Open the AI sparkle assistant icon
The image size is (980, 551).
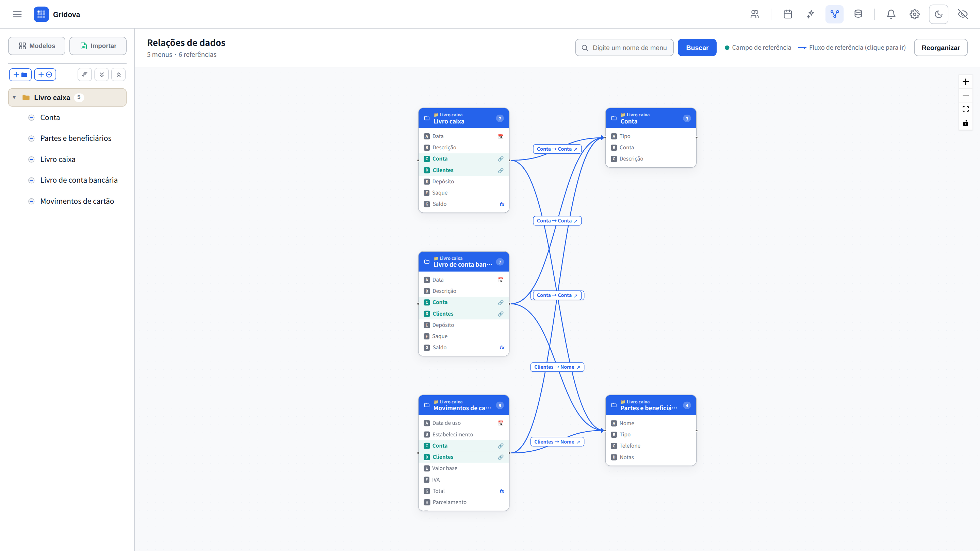[x=811, y=14]
